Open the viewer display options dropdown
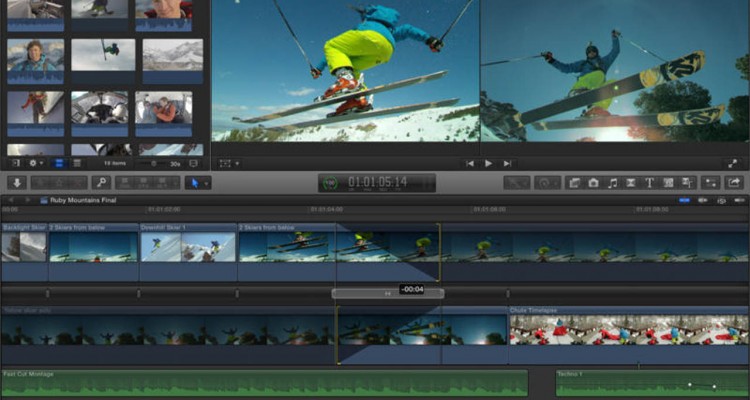Image resolution: width=750 pixels, height=400 pixels. coord(229,164)
